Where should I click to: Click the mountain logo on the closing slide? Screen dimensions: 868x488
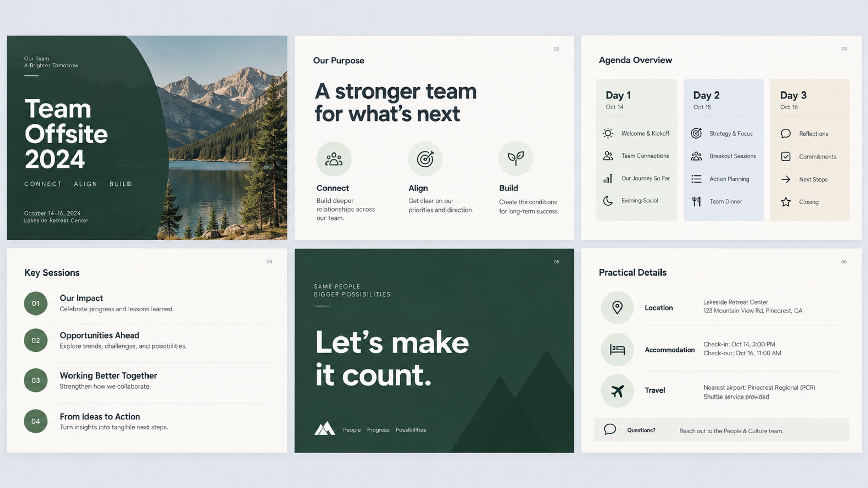click(324, 428)
